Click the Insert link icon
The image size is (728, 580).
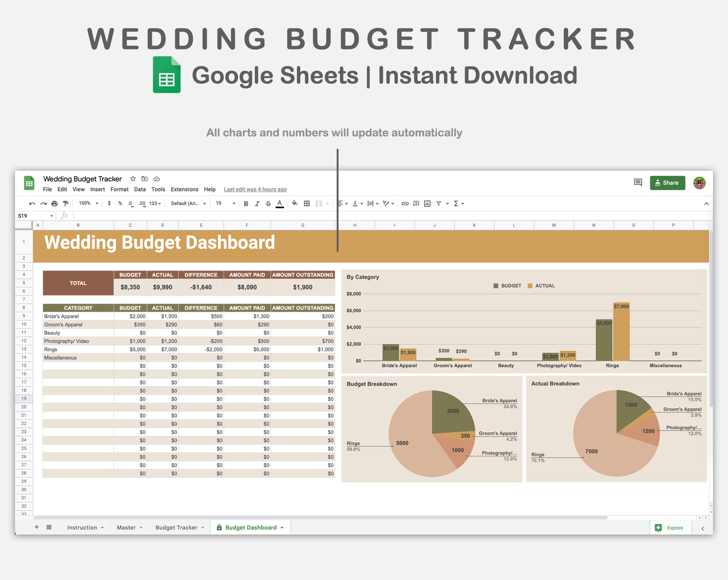405,203
